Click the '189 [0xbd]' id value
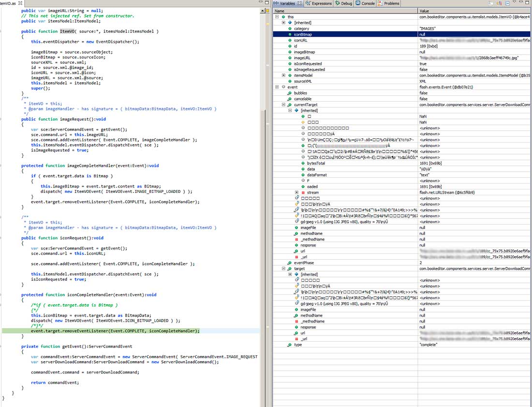This screenshot has height=407, width=532. (429, 46)
